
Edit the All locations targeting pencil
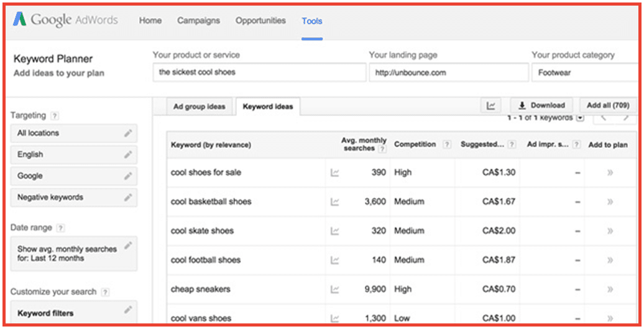point(128,133)
